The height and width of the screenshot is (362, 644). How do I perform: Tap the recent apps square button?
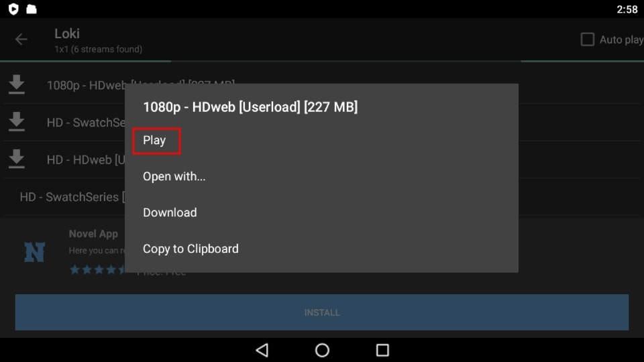pos(382,350)
